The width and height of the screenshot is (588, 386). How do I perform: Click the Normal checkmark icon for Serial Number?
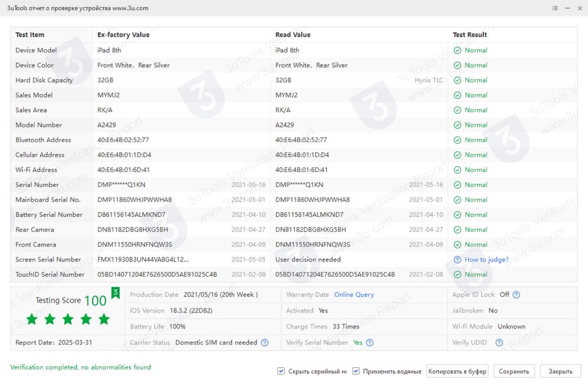[x=457, y=184]
